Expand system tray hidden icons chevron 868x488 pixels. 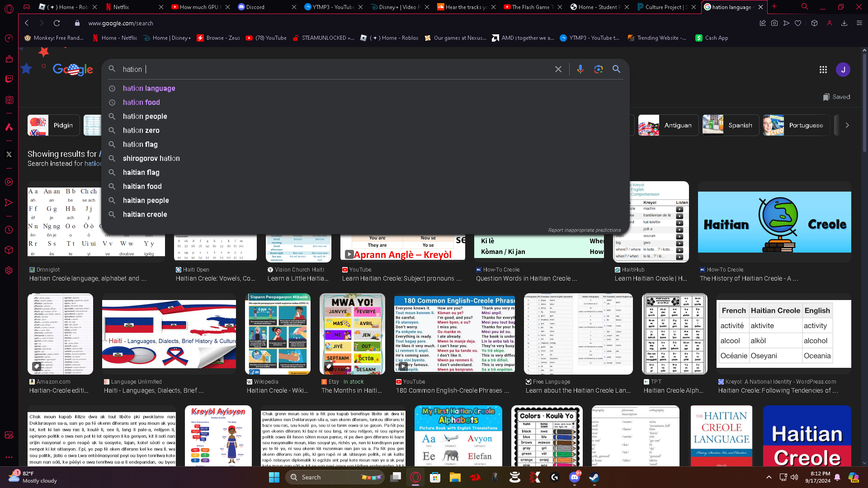pyautogui.click(x=769, y=477)
